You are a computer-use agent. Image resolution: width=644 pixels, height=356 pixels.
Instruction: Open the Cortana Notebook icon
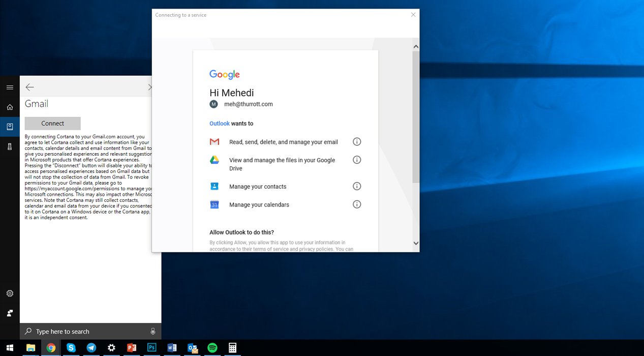[x=10, y=127]
